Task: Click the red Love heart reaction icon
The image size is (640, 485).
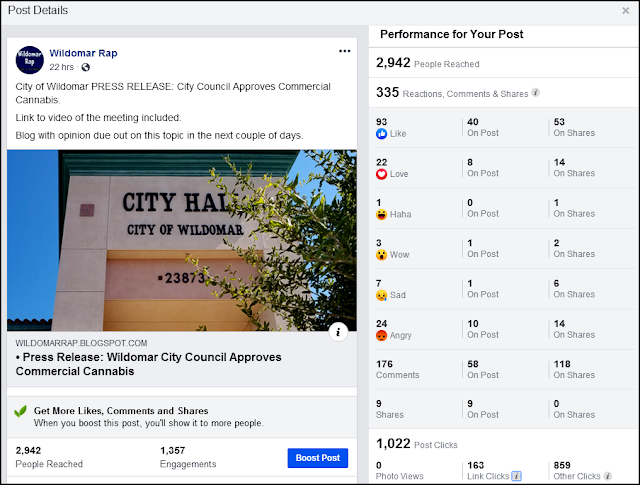Action: pyautogui.click(x=381, y=174)
